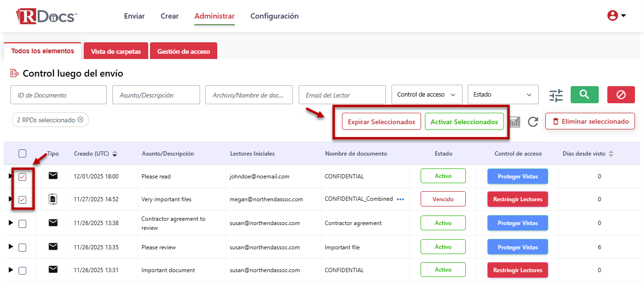The height and width of the screenshot is (285, 644).
Task: Click the red clear filters button
Action: 621,95
